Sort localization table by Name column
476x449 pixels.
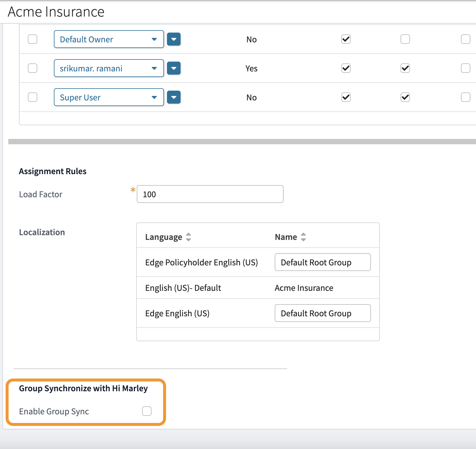pos(303,237)
